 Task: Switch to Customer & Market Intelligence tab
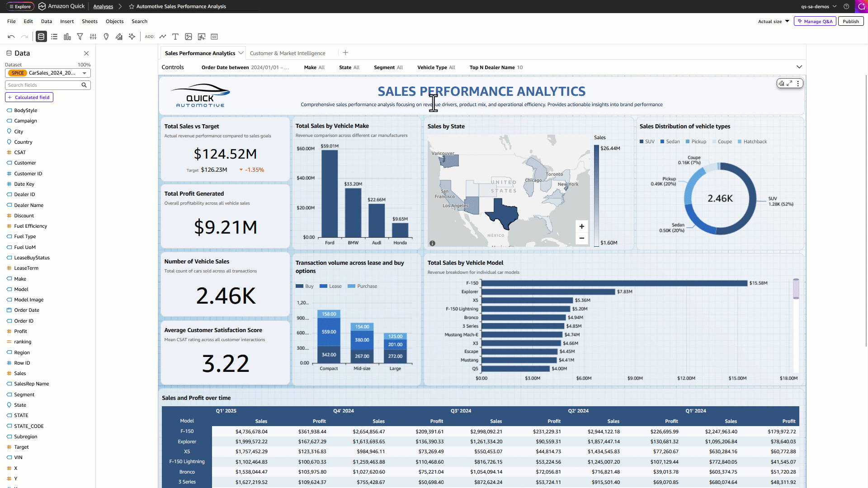pyautogui.click(x=288, y=53)
